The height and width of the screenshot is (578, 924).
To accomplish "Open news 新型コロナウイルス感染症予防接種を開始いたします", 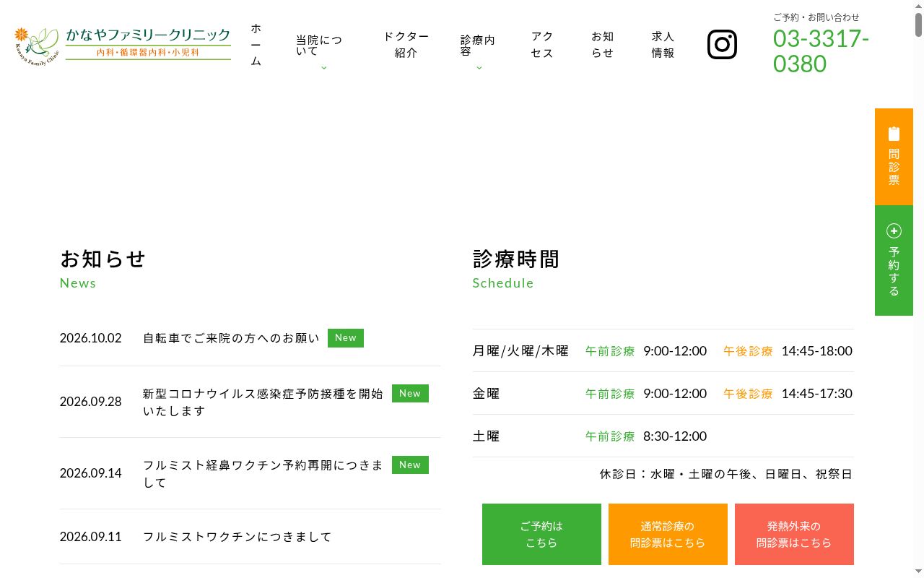I will [263, 402].
